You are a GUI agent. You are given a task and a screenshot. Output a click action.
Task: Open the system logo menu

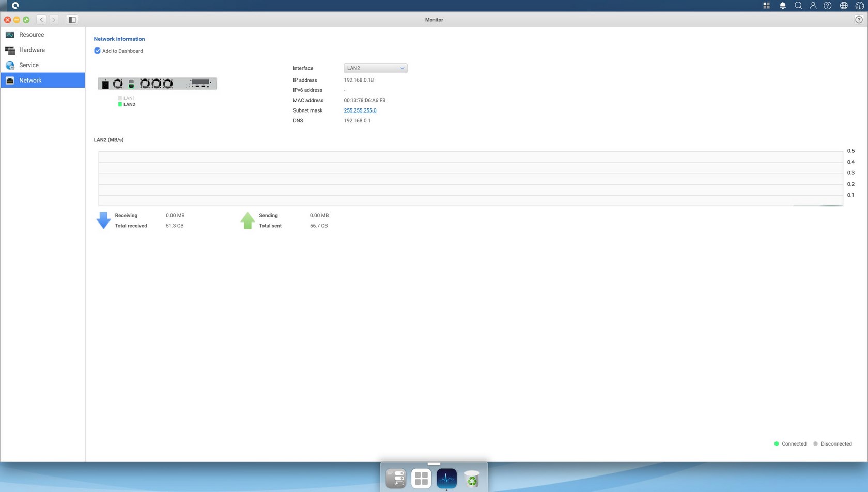point(15,6)
